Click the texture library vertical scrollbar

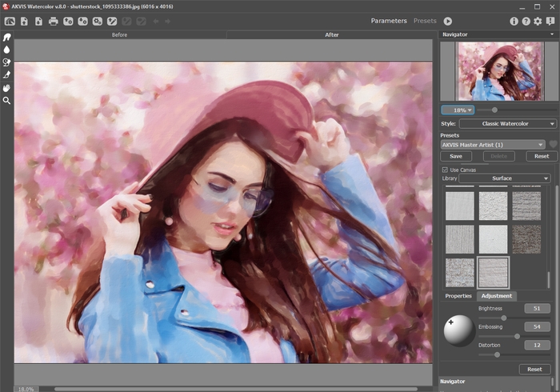click(549, 280)
